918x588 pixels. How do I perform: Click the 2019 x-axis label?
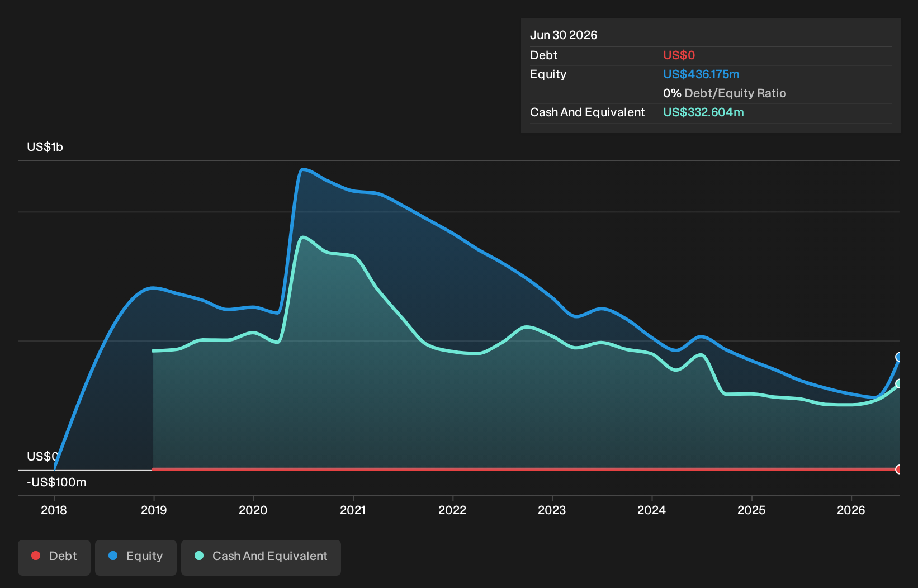[x=154, y=510]
